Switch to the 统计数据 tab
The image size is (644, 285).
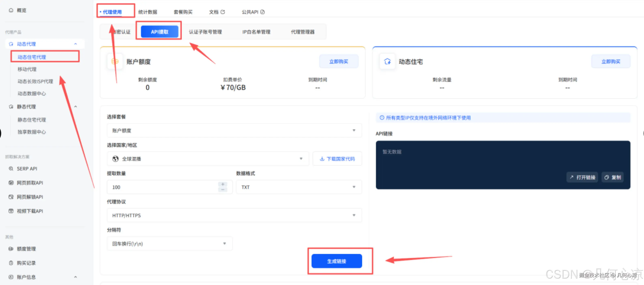[x=148, y=12]
